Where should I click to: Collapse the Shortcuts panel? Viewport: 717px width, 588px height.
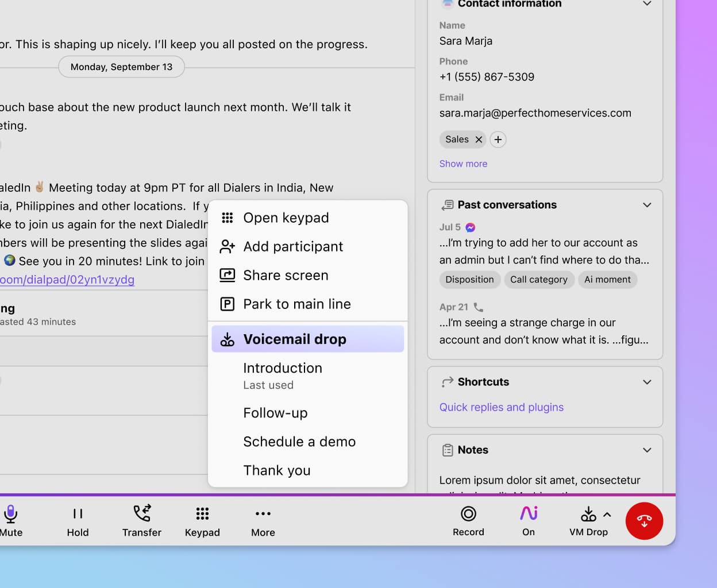(647, 382)
